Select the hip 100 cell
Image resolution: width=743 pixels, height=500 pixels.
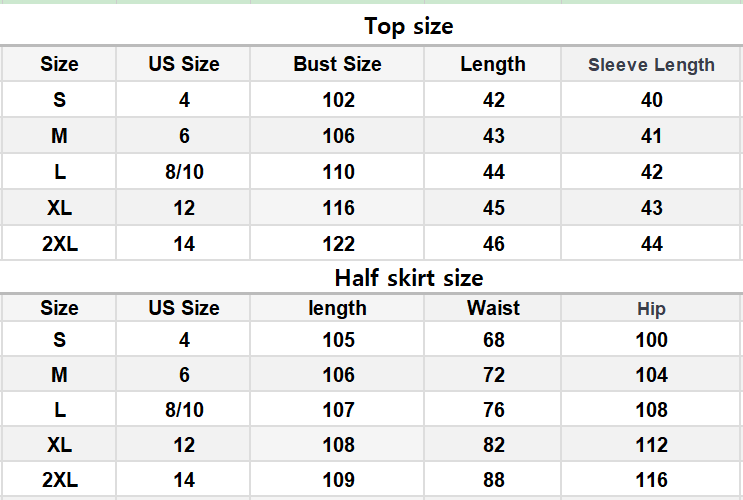[651, 340]
